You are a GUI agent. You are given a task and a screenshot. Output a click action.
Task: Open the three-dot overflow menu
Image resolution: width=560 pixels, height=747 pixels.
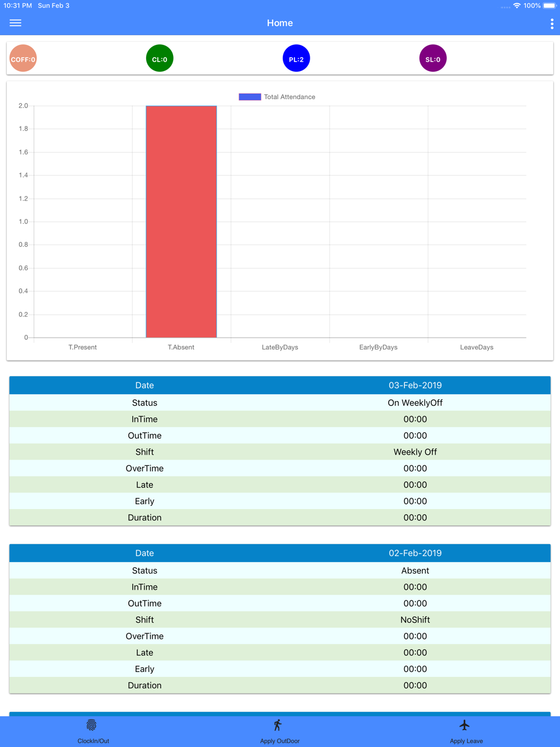(x=552, y=24)
